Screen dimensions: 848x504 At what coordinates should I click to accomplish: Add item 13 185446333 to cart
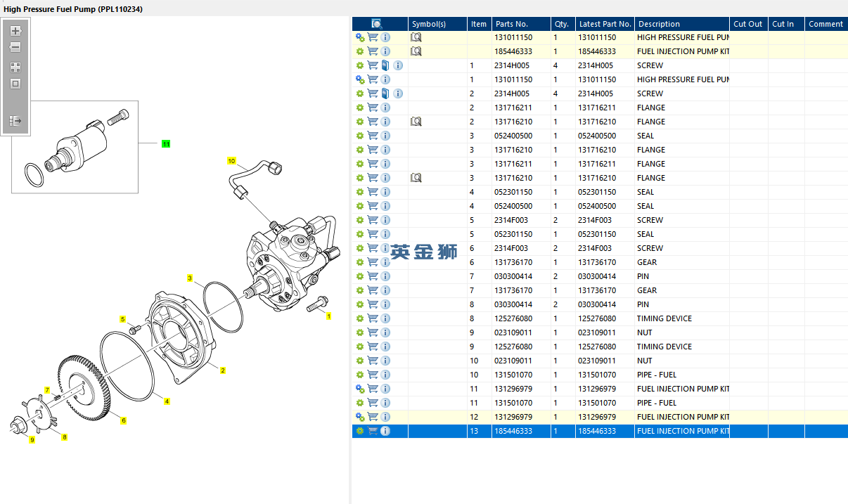coord(373,431)
